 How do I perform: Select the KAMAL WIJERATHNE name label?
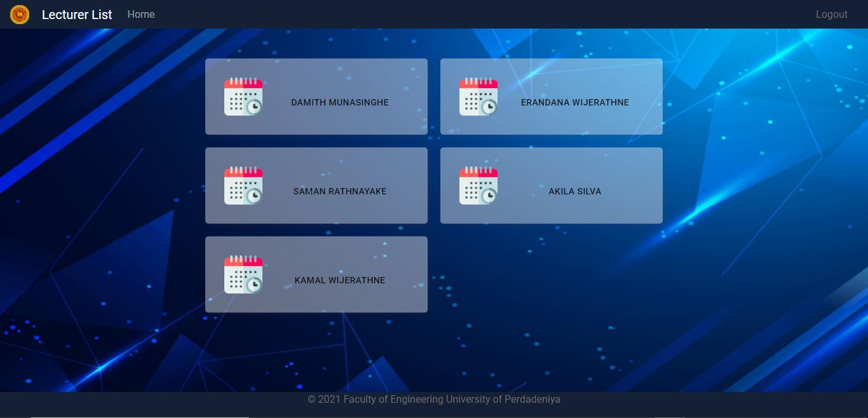pos(340,280)
